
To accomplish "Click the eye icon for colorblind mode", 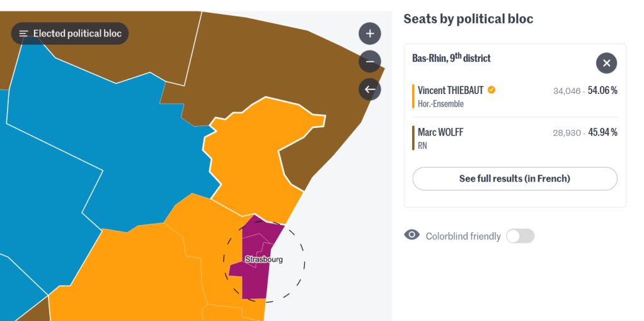I will click(x=411, y=235).
